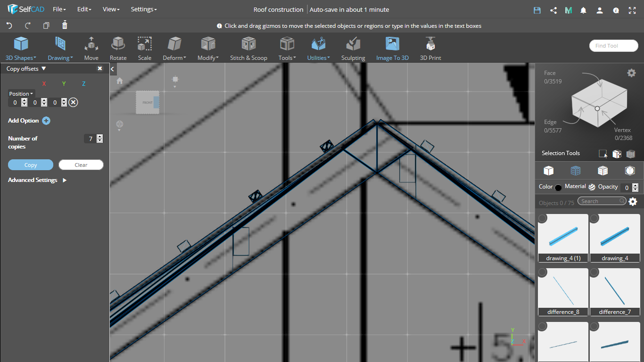Image resolution: width=644 pixels, height=362 pixels.
Task: Click Add Option plus button
Action: point(46,121)
